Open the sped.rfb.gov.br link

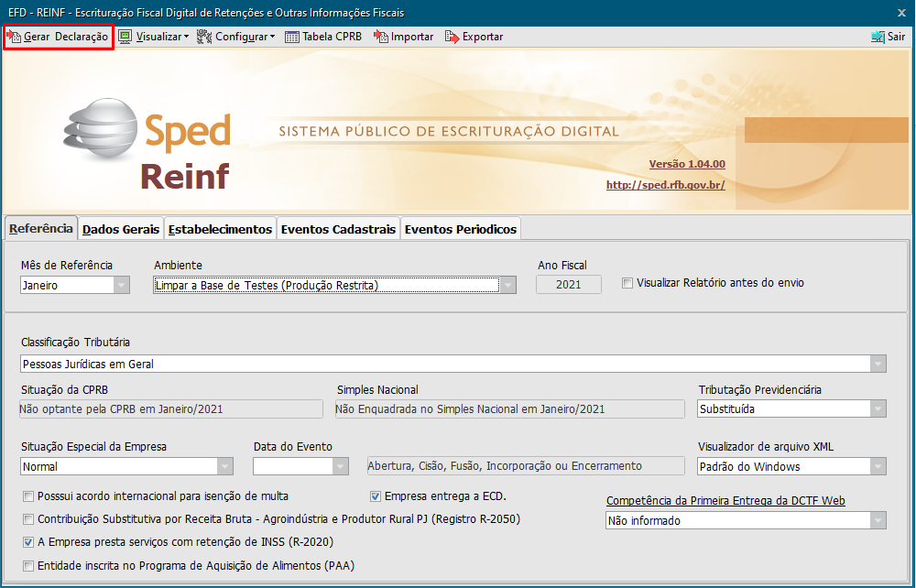pyautogui.click(x=665, y=185)
